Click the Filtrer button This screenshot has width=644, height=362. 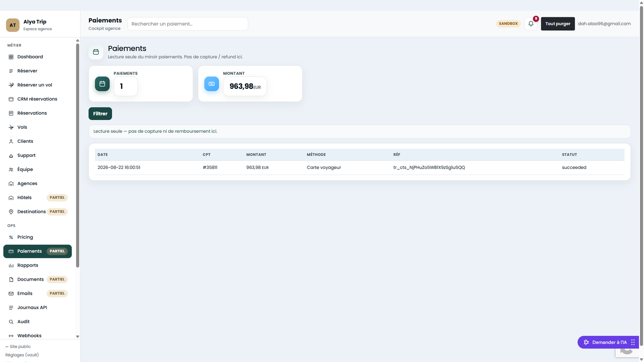pos(100,114)
